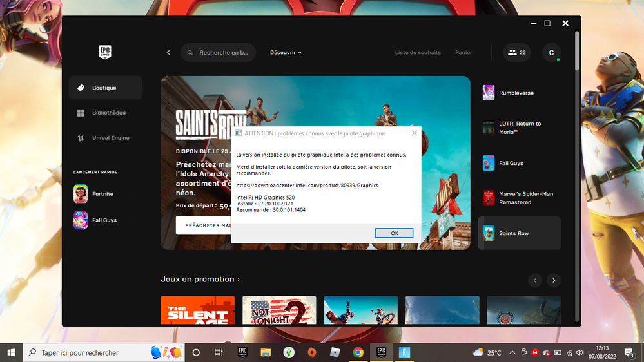Open Liste de souhaits

click(418, 53)
